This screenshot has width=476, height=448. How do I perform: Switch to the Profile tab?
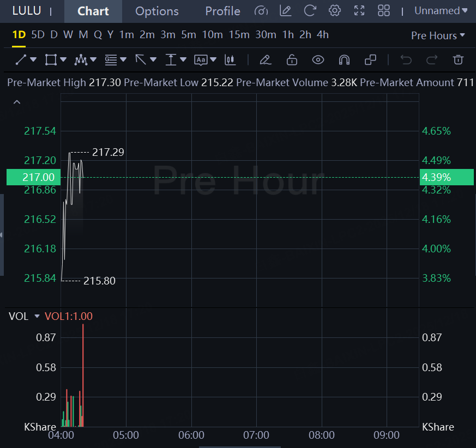223,11
